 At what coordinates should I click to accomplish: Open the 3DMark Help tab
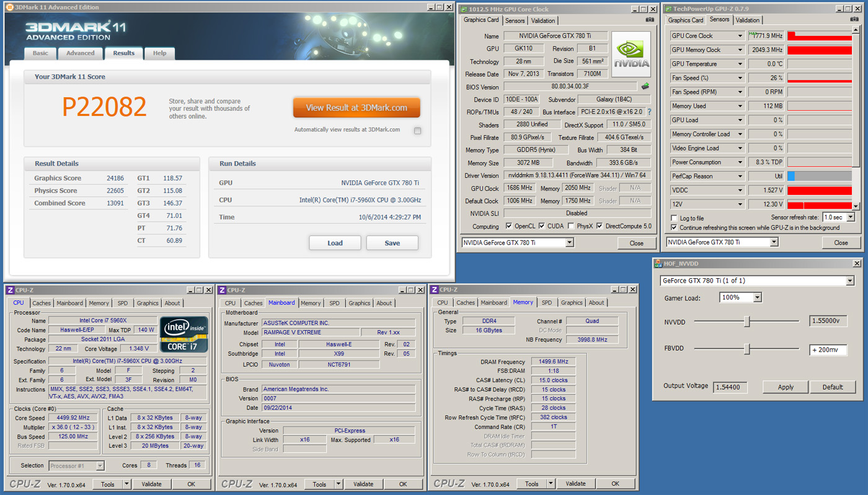[159, 53]
